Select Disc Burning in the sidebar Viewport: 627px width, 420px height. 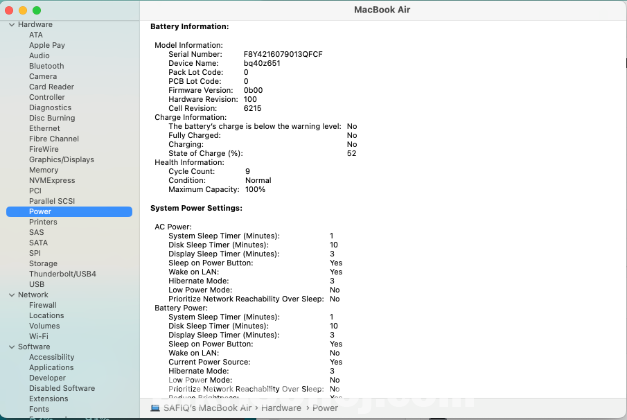[52, 118]
